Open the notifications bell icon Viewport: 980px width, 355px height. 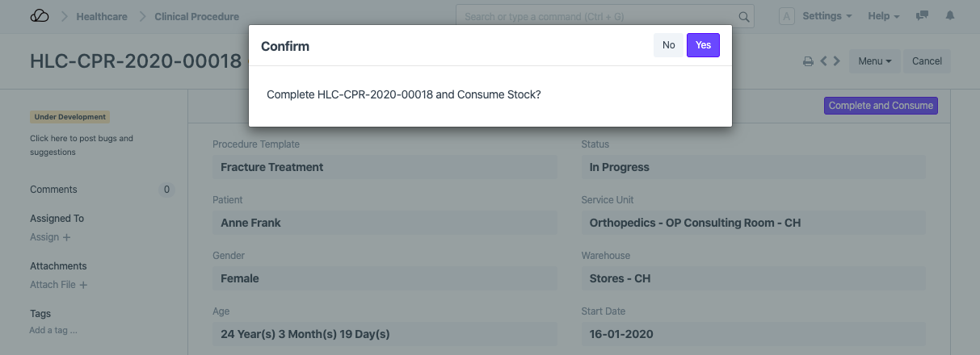[x=950, y=16]
